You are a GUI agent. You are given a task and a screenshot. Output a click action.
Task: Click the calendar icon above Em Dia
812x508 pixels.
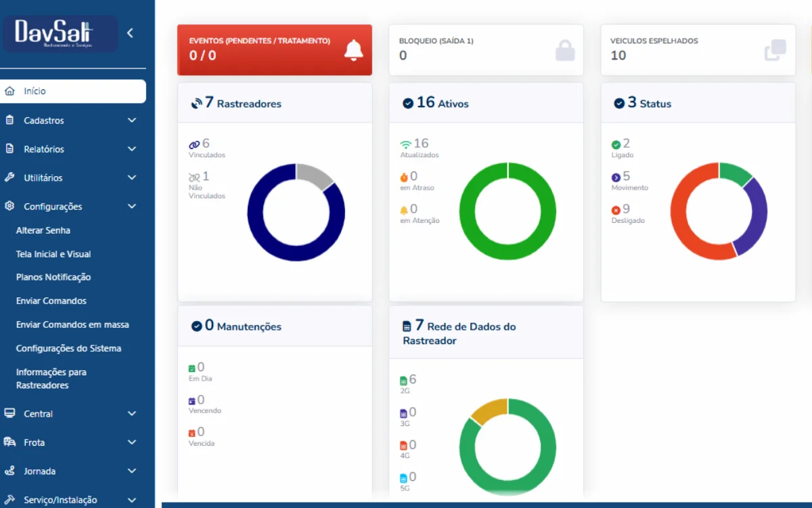click(x=192, y=368)
